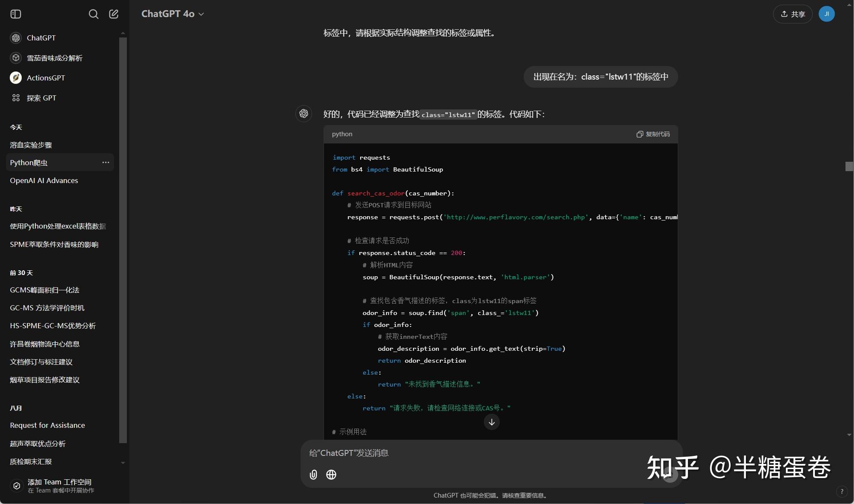This screenshot has width=854, height=504.
Task: Start a new chat with the compose icon
Action: click(x=113, y=14)
